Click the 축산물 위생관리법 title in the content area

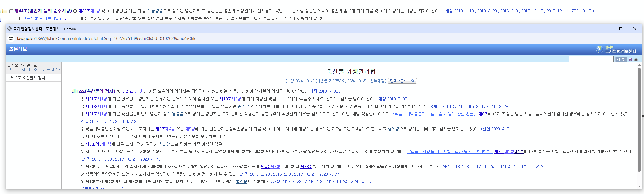(351, 71)
